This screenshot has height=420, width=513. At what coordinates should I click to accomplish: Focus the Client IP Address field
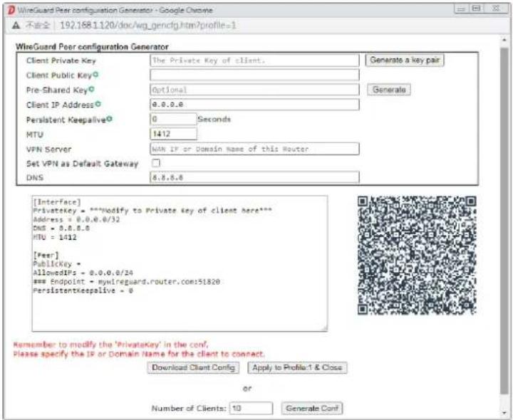coord(254,105)
